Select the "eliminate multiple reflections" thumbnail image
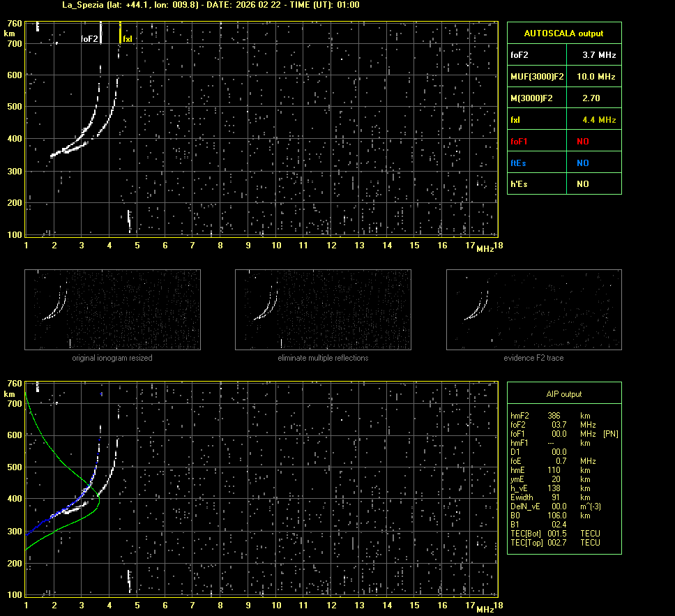This screenshot has height=616, width=675. click(x=323, y=310)
